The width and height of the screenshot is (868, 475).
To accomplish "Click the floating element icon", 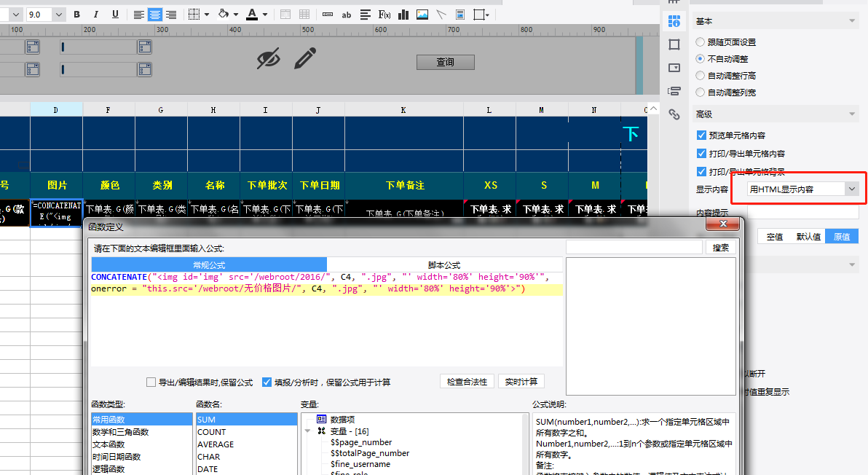I will pos(479,15).
